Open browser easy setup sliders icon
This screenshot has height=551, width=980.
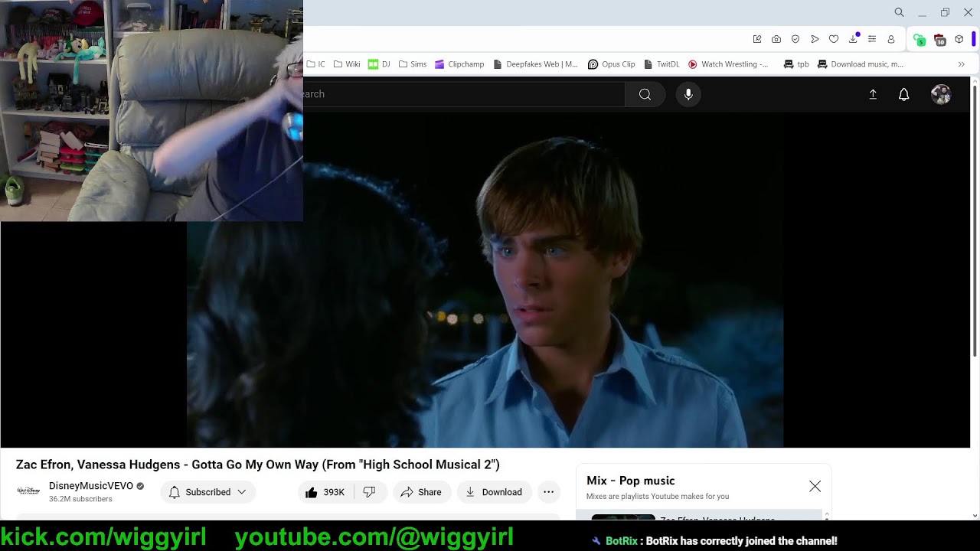tap(871, 39)
